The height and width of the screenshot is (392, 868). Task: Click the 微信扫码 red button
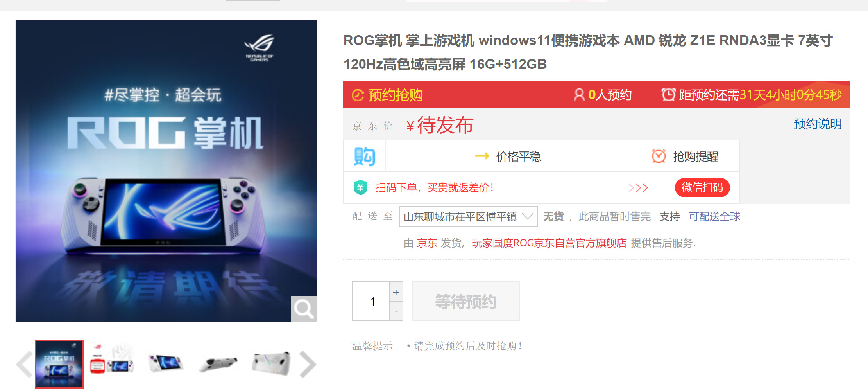[x=702, y=187]
